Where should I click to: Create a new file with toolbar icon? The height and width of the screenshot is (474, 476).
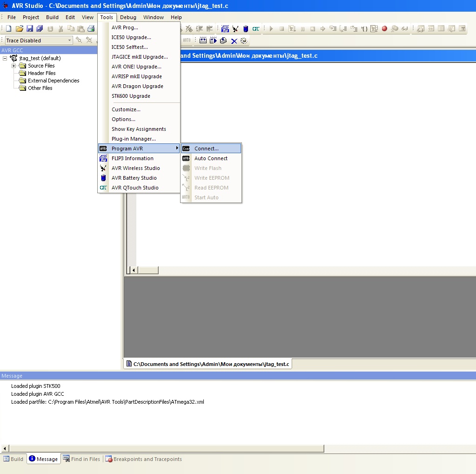(9, 28)
